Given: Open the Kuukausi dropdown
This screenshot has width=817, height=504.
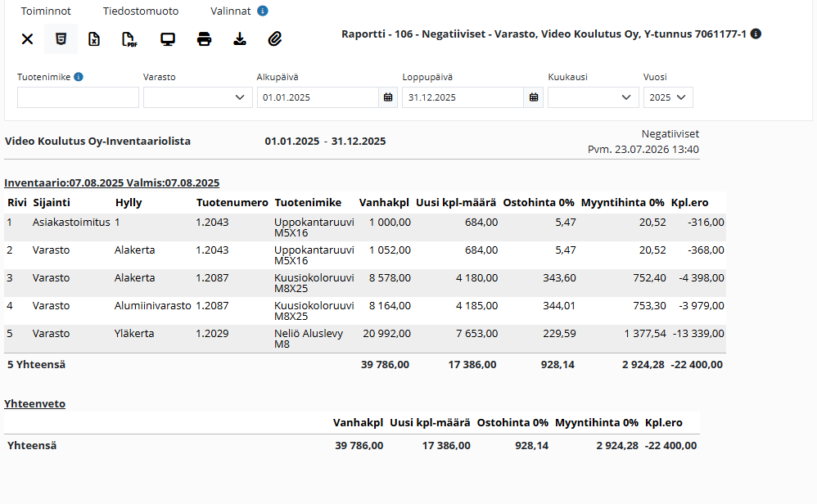Looking at the screenshot, I should click(x=594, y=97).
